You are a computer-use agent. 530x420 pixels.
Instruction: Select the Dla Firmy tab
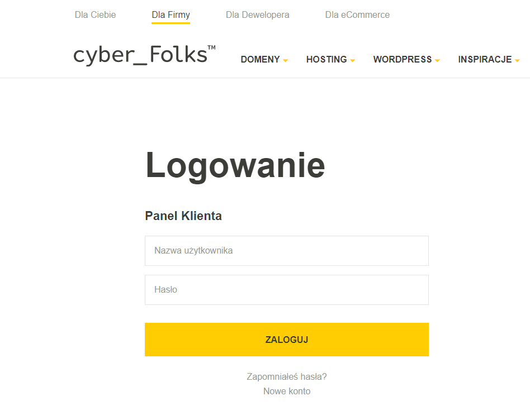point(171,15)
